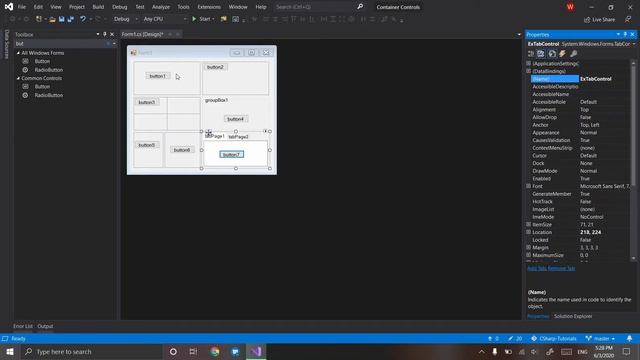Click button1 on the form designer
640x360 pixels.
click(x=158, y=76)
